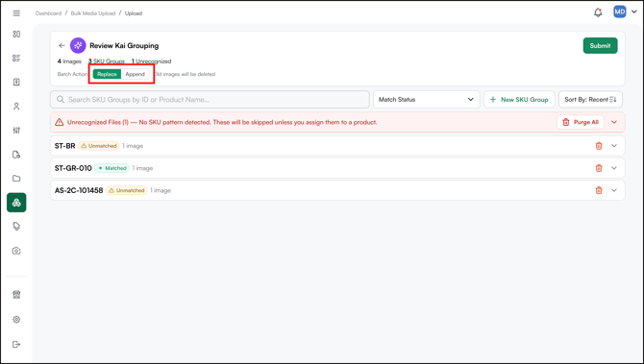644x364 pixels.
Task: Open the settings gear sidebar icon
Action: pos(16,319)
